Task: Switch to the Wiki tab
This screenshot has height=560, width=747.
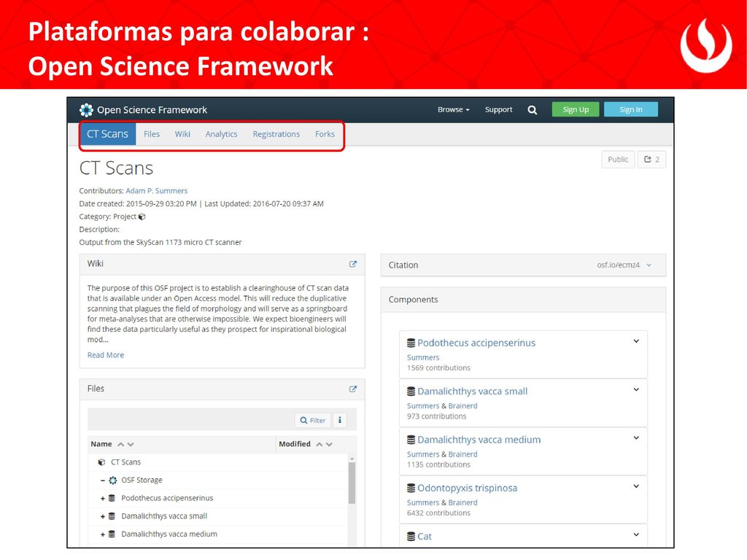Action: click(182, 134)
